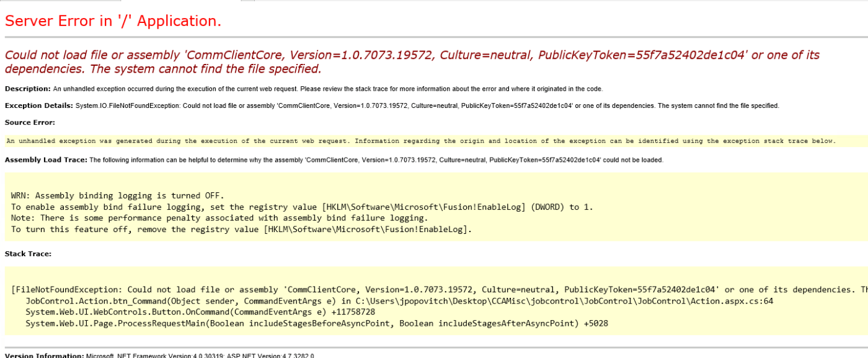This screenshot has height=358, width=868.
Task: Click the '[FileNotFoundException: Could not load' stack line
Action: (372, 290)
